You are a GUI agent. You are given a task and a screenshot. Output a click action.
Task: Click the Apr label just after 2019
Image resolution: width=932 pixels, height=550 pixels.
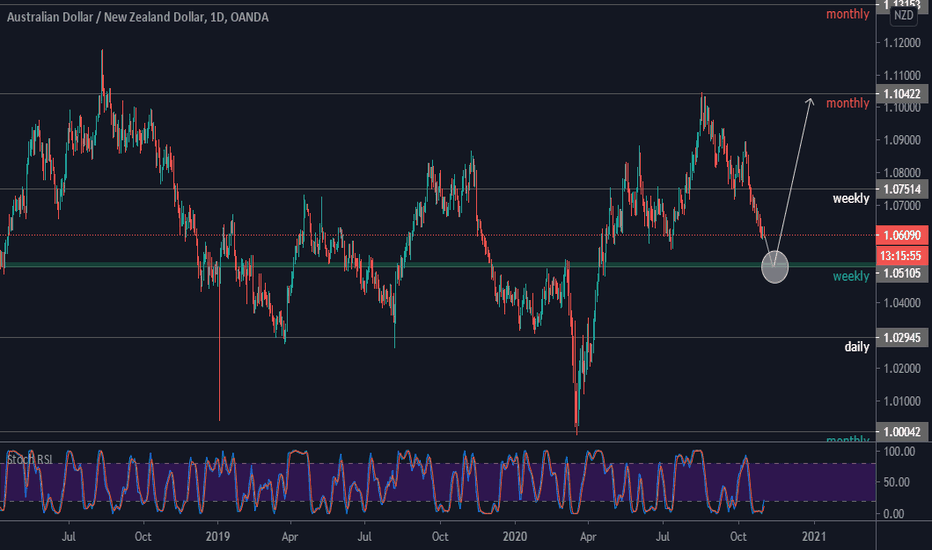click(x=289, y=537)
